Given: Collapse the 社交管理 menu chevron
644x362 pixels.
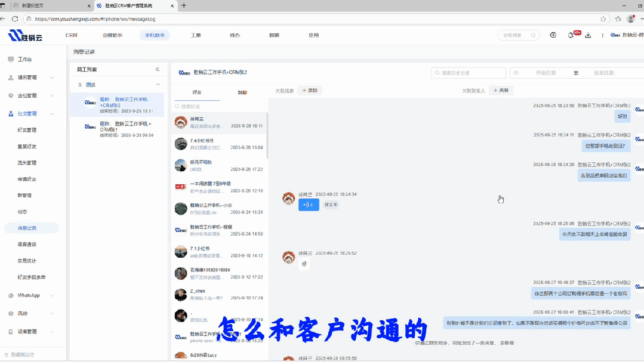Looking at the screenshot, I should [x=52, y=114].
